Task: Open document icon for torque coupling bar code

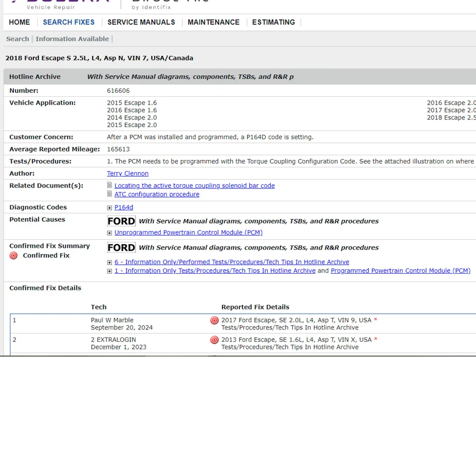Action: click(109, 185)
